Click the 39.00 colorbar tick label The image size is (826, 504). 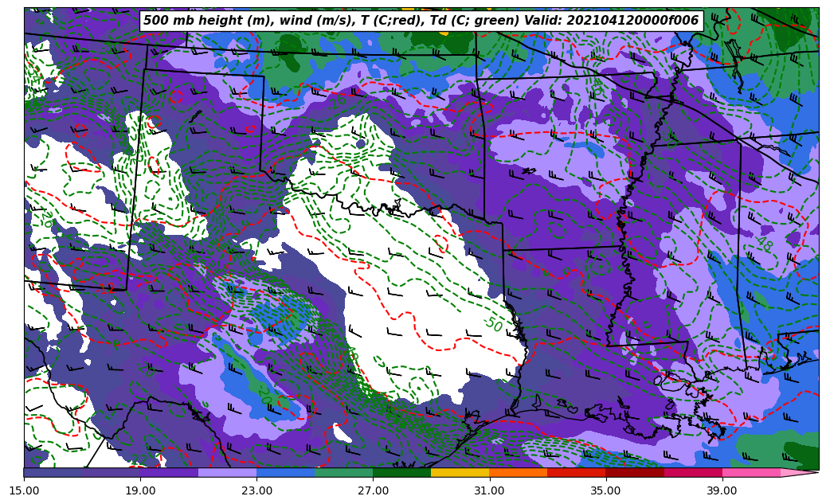[722, 490]
